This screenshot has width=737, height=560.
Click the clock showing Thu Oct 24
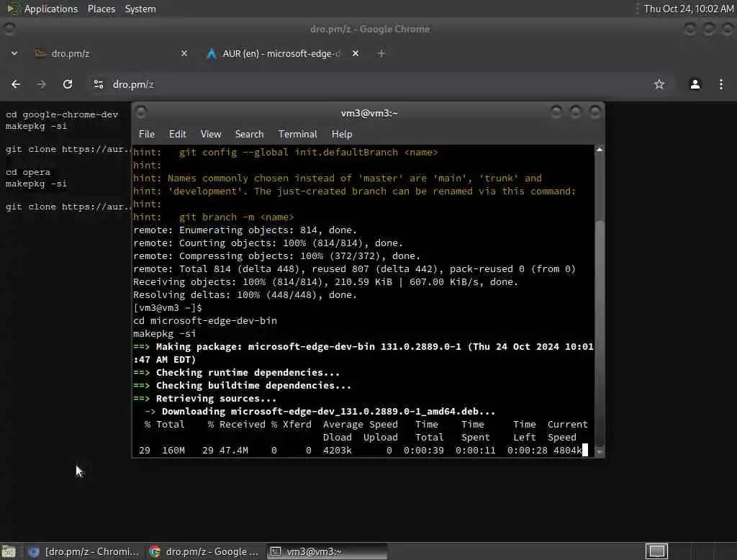click(x=689, y=9)
